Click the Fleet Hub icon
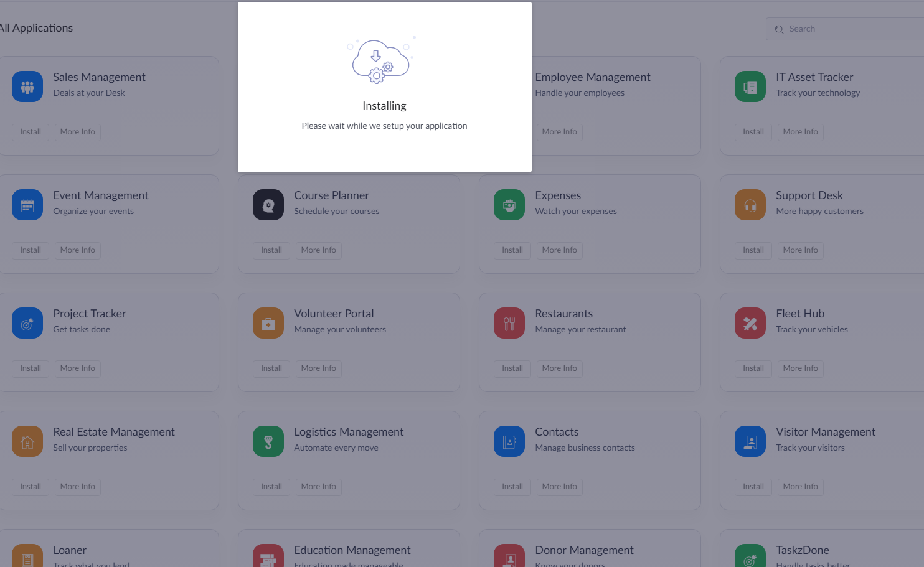 [750, 323]
